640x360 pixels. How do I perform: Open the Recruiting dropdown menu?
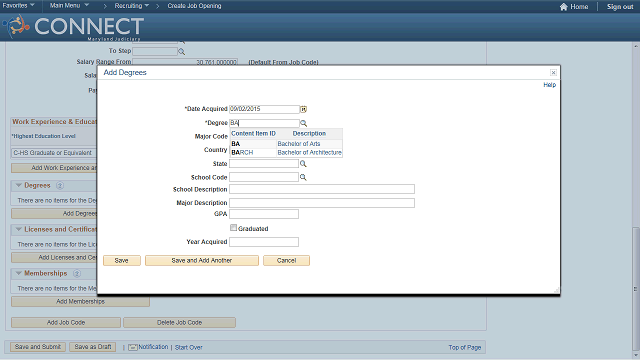pos(131,6)
